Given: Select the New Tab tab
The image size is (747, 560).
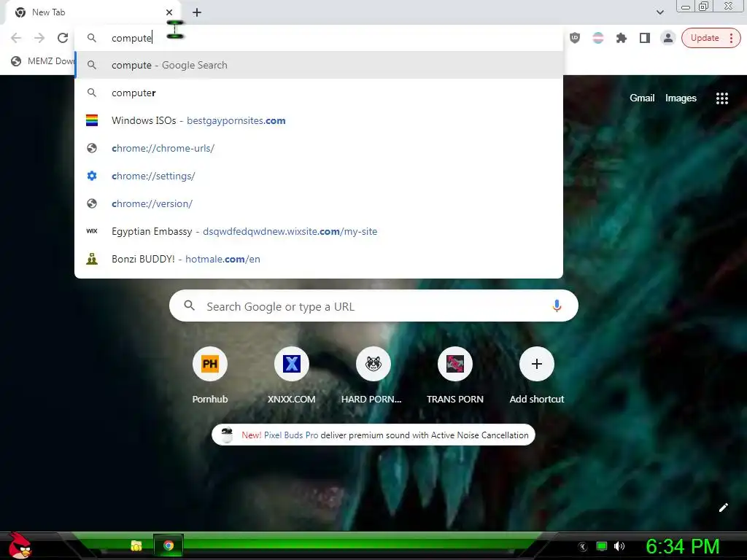Looking at the screenshot, I should pyautogui.click(x=93, y=12).
